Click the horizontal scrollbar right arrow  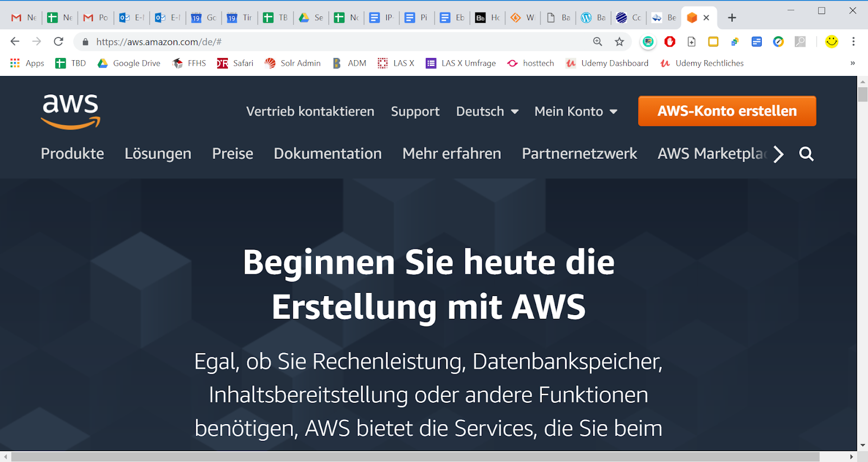click(x=851, y=457)
